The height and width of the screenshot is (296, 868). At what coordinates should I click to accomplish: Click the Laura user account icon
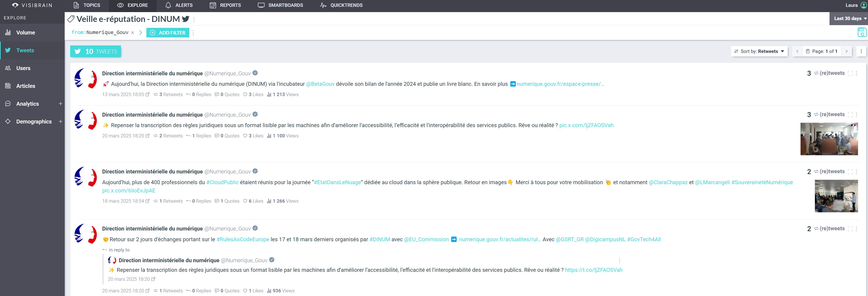click(863, 5)
